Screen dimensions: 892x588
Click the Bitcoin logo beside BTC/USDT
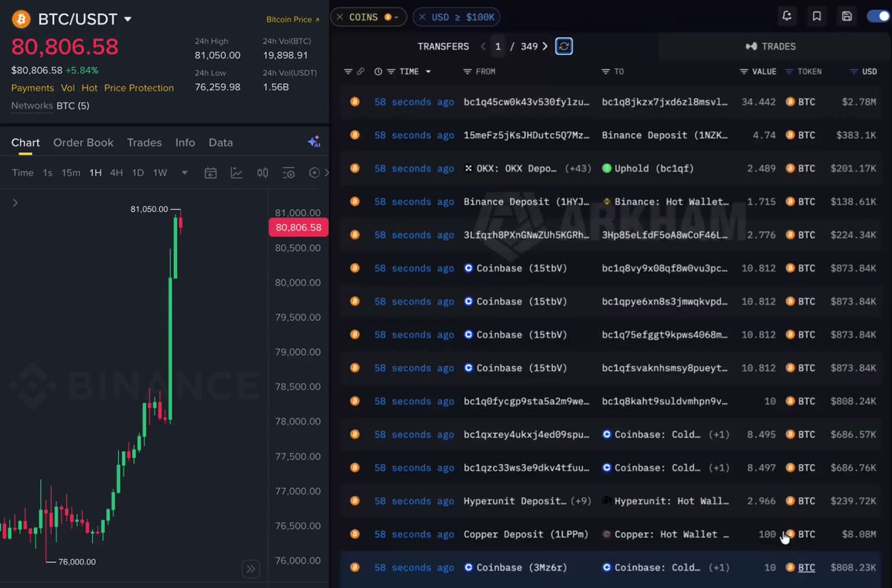pos(21,18)
